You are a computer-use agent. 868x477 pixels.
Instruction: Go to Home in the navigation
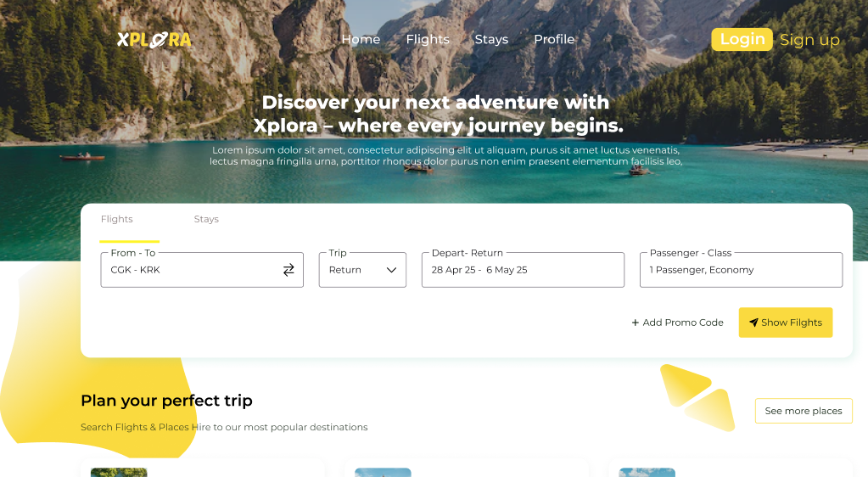point(361,39)
